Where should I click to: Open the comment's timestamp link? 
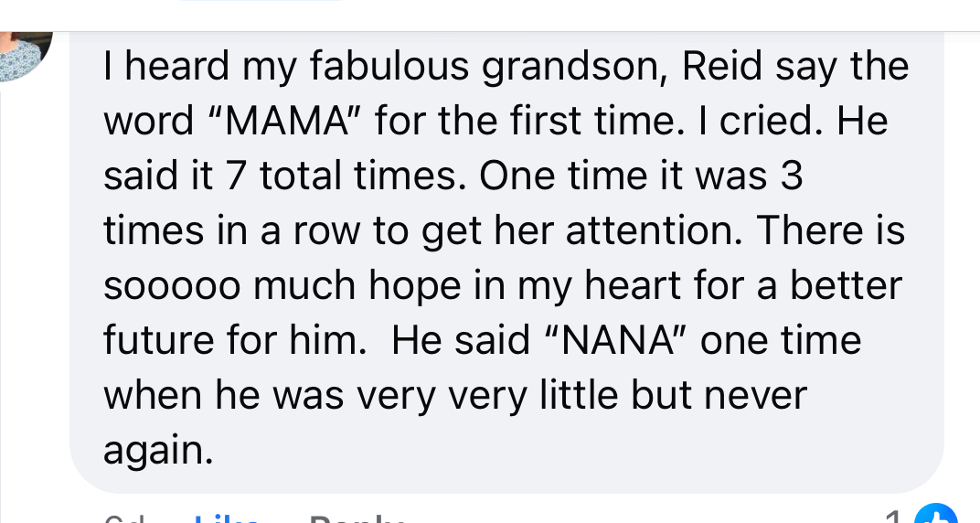coord(125,518)
